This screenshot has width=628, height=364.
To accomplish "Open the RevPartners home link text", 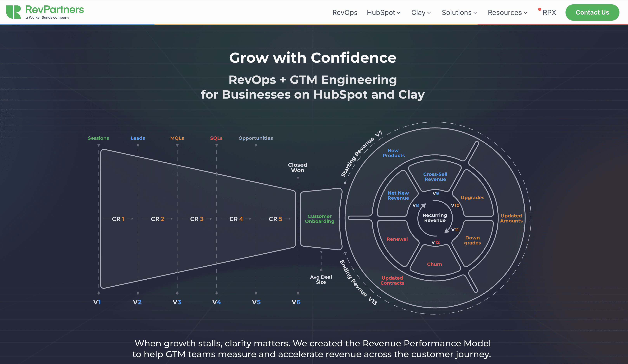I will coord(55,10).
